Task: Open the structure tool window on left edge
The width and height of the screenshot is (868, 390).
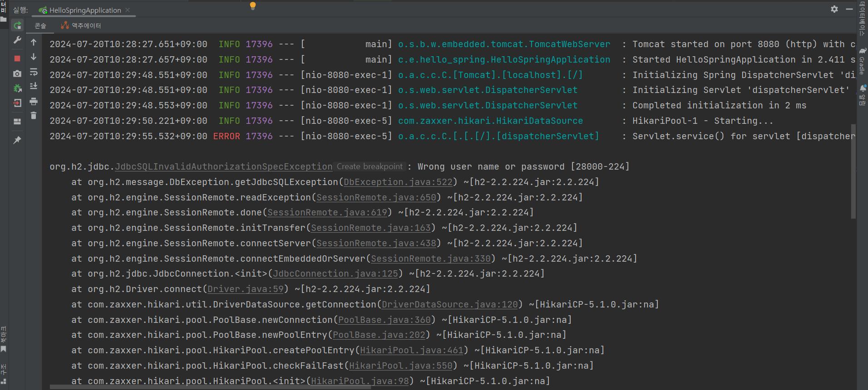Action: click(x=4, y=374)
